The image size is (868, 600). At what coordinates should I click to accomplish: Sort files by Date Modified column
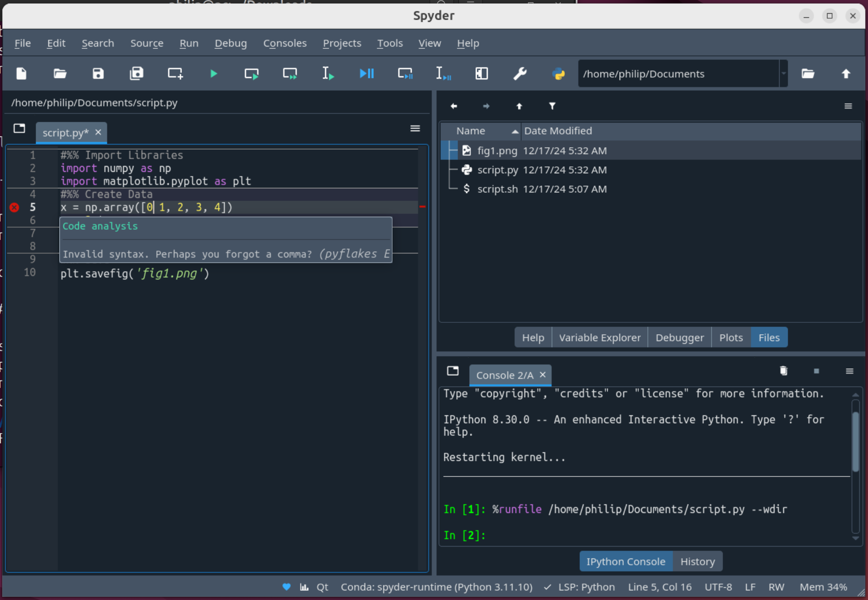691,131
